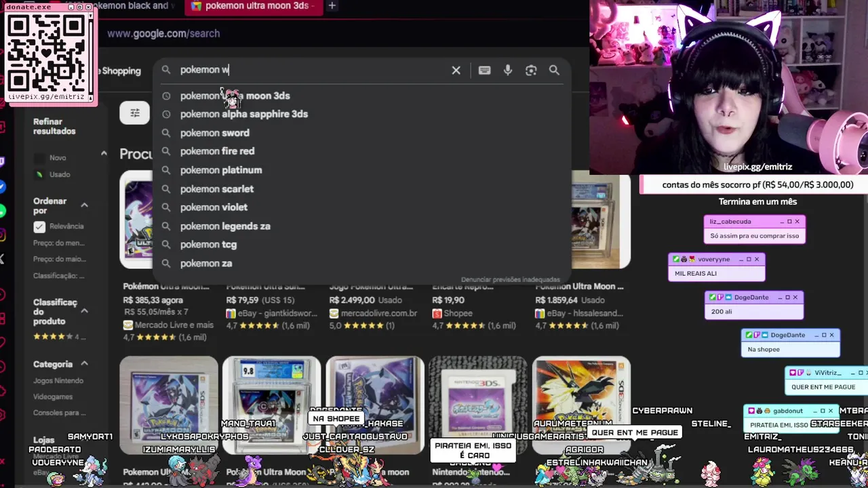Open Jogo Pokemon Ultra R$ 2.499,00 listing title
The height and width of the screenshot is (488, 868).
(372, 287)
